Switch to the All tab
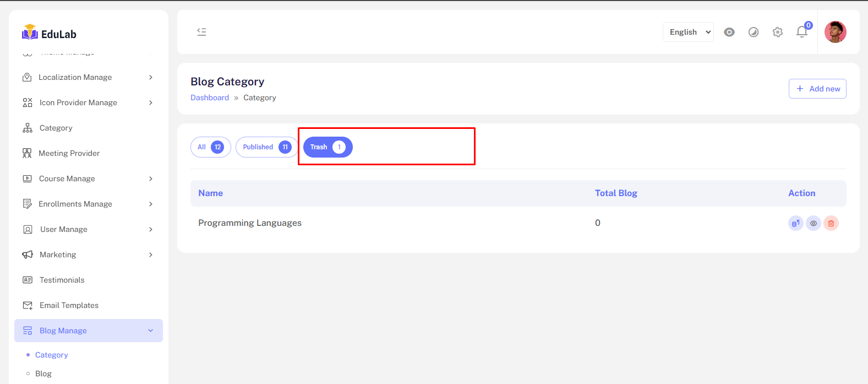Screen dimensions: 868x384 pos(210,147)
